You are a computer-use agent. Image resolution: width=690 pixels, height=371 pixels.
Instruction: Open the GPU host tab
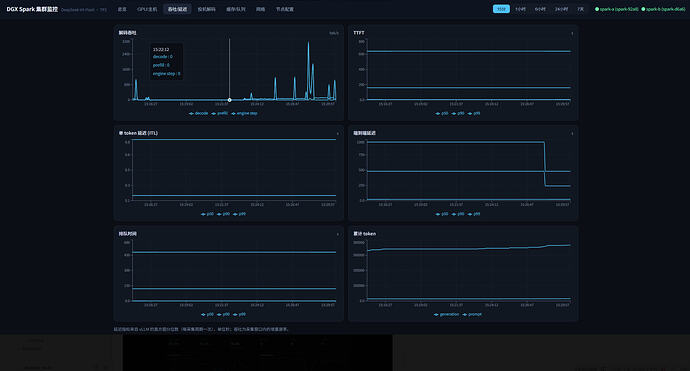(x=147, y=9)
